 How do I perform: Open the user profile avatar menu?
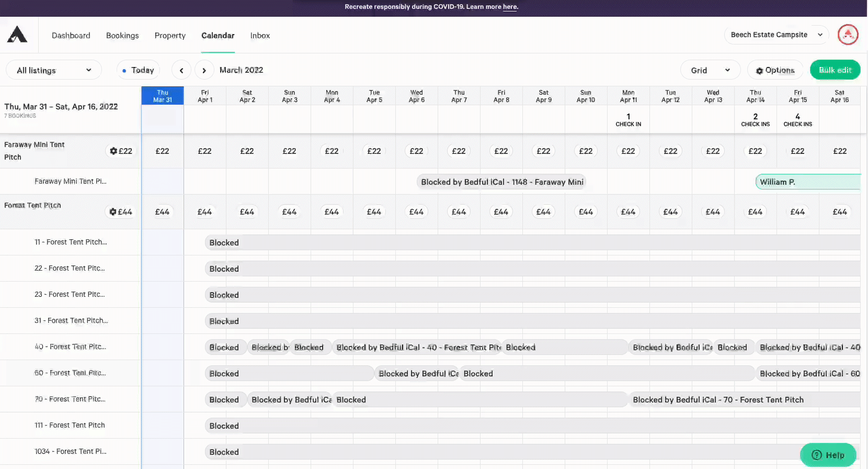pyautogui.click(x=848, y=35)
